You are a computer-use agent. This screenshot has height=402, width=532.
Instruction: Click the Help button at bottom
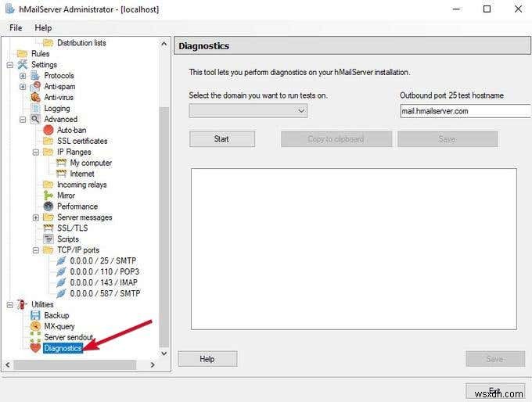click(207, 359)
